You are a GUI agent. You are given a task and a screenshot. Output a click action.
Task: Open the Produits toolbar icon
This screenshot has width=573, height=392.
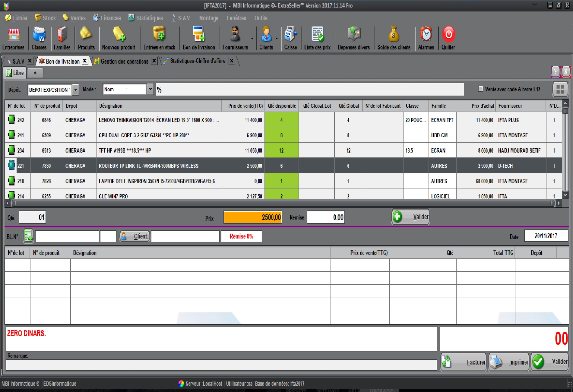(x=86, y=38)
